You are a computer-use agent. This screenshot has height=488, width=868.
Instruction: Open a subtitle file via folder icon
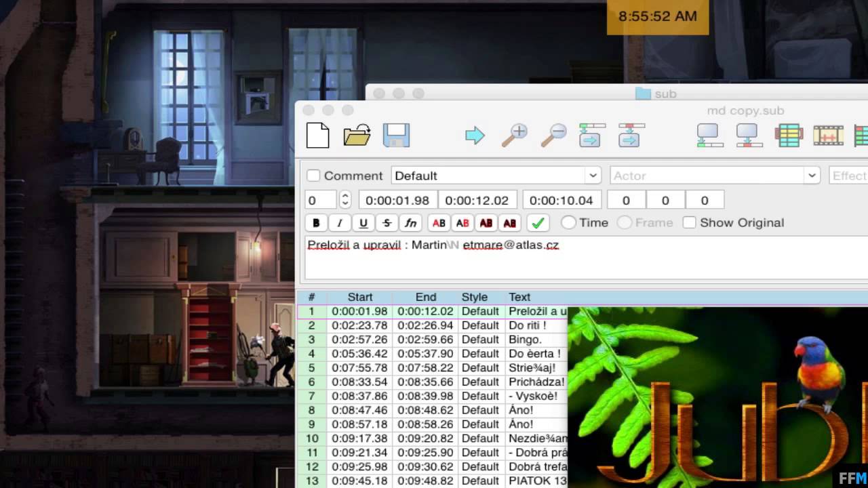(357, 136)
